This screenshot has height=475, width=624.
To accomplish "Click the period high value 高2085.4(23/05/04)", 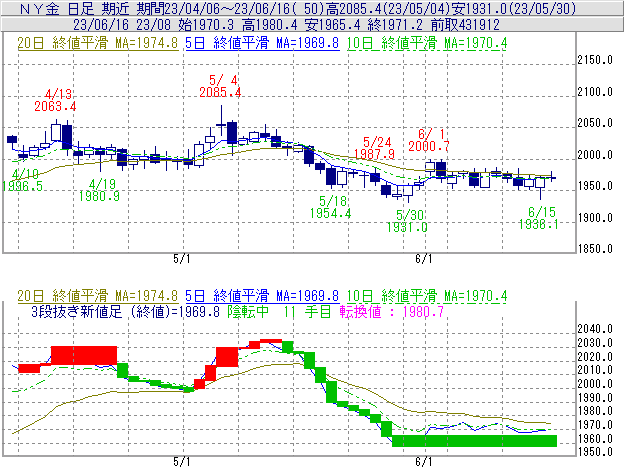I will point(388,8).
